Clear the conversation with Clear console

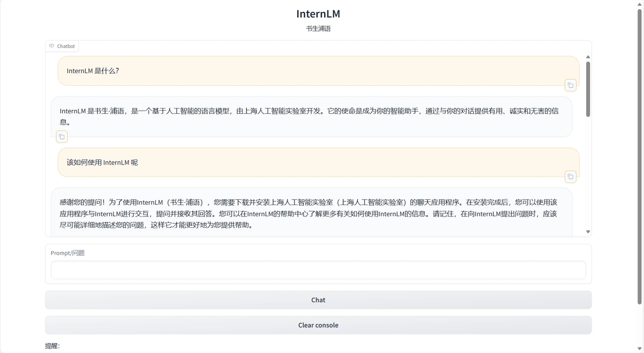pyautogui.click(x=318, y=325)
